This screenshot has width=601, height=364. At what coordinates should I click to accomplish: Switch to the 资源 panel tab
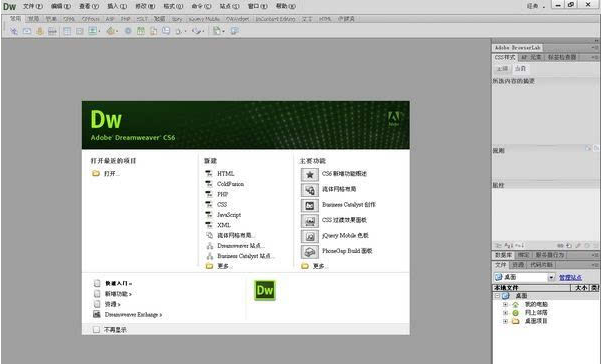(518, 265)
